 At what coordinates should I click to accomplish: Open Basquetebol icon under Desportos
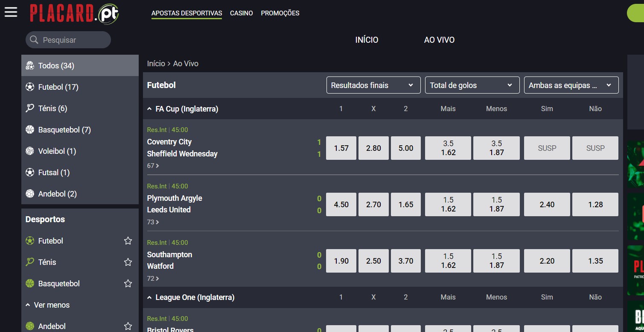tap(30, 283)
